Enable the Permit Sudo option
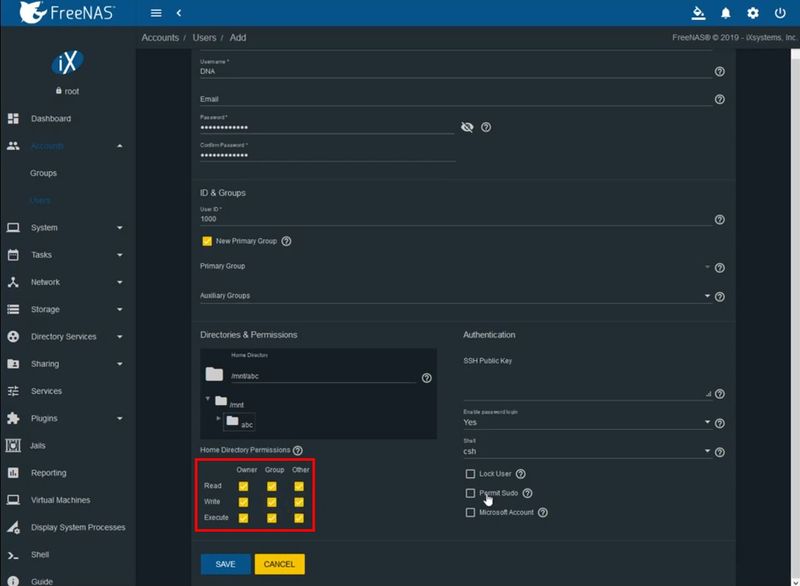 click(469, 493)
